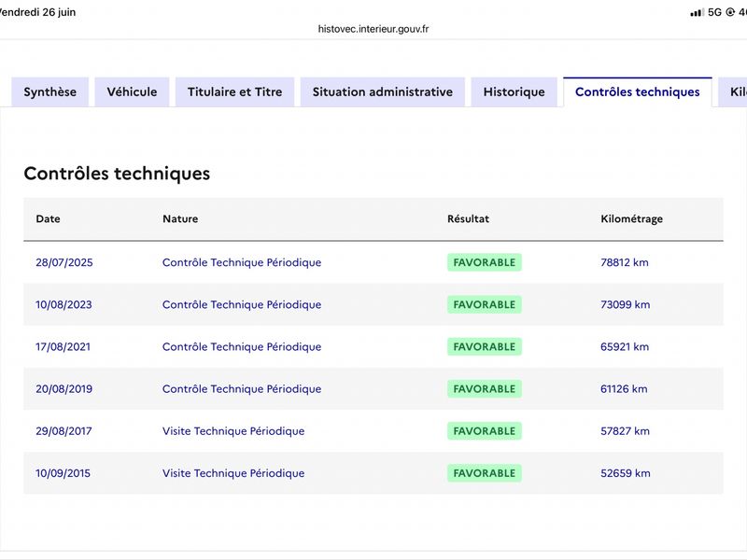The height and width of the screenshot is (560, 747).
Task: Select the date 10/08/2023
Action: point(63,305)
